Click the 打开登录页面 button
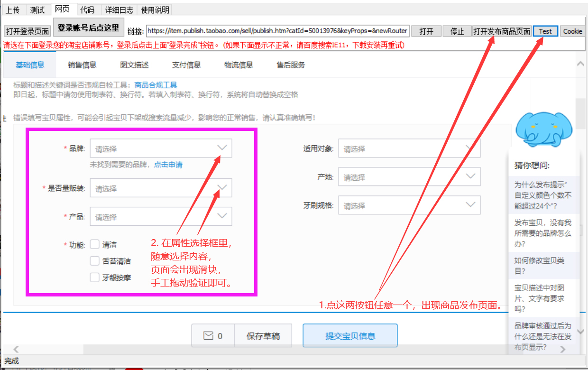588x370 pixels. 28,31
